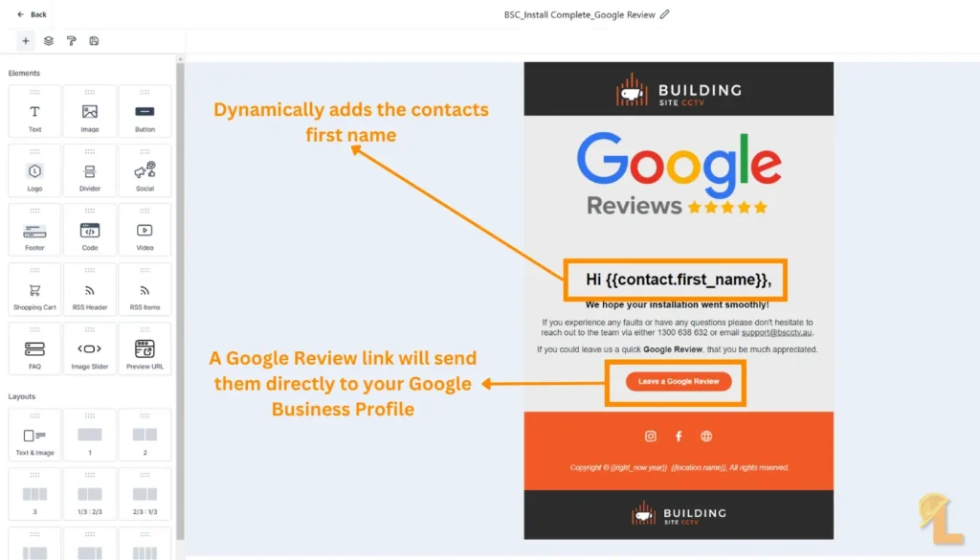Viewport: 980px width, 560px height.
Task: Select the Building Site CCTV header logo
Action: pos(679,90)
